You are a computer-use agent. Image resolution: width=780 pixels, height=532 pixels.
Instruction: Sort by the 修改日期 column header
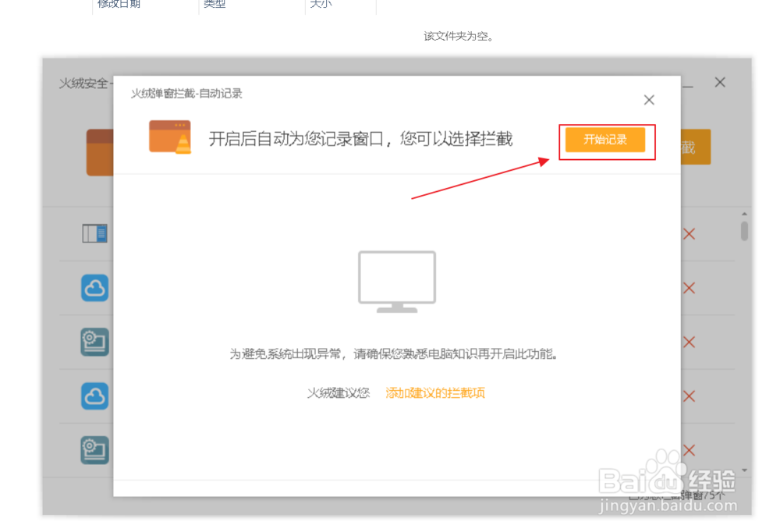click(119, 4)
